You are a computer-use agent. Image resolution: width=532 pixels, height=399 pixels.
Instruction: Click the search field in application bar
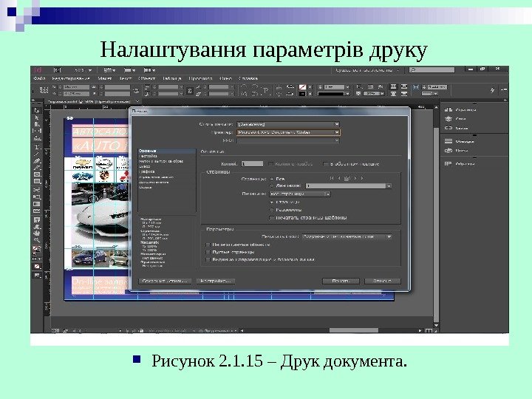coord(432,70)
